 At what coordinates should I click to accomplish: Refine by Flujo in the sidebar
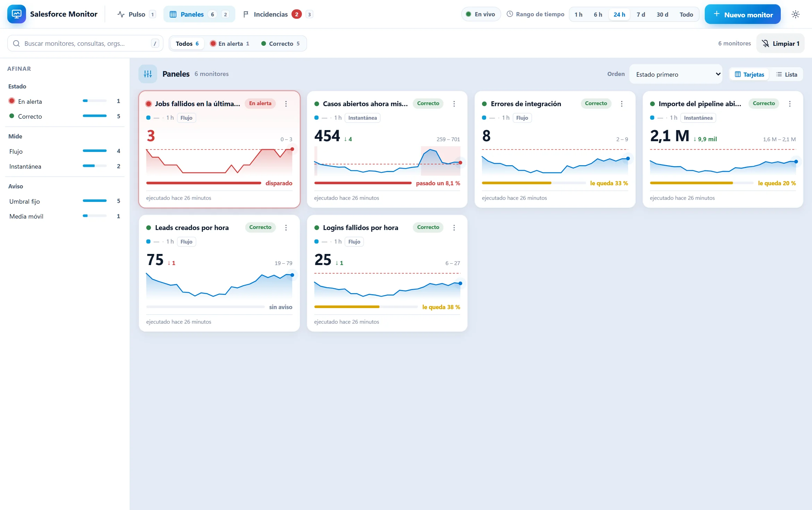[x=65, y=151]
